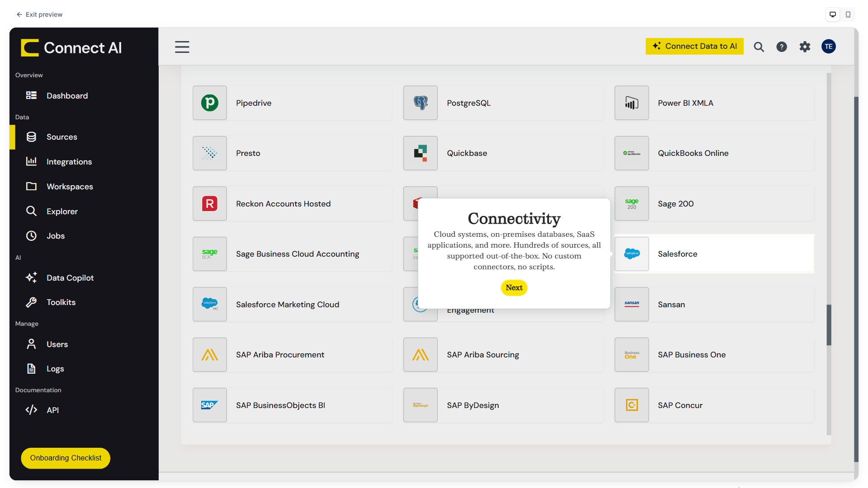Click the QuickBooks Online logo icon

pos(632,153)
